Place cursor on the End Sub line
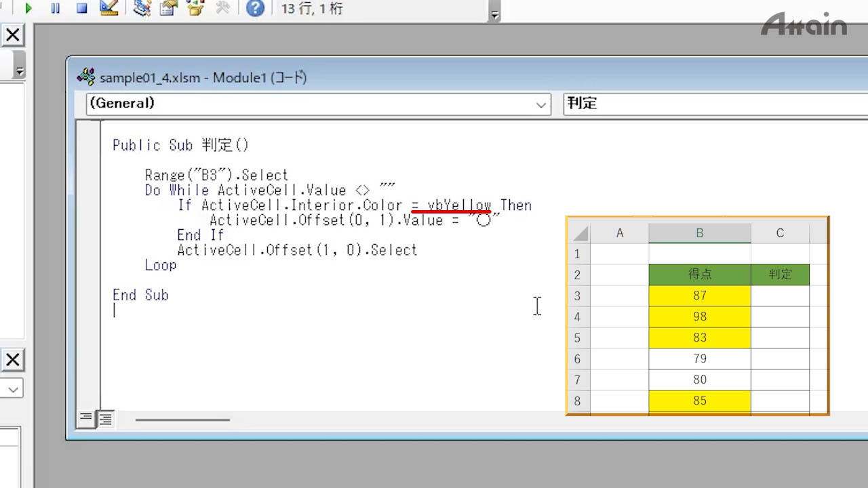The width and height of the screenshot is (868, 488). pos(140,295)
